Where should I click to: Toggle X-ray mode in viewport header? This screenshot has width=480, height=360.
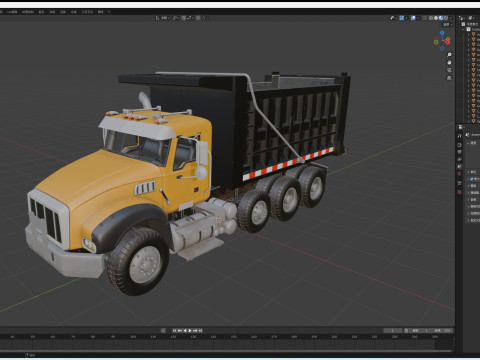point(424,18)
